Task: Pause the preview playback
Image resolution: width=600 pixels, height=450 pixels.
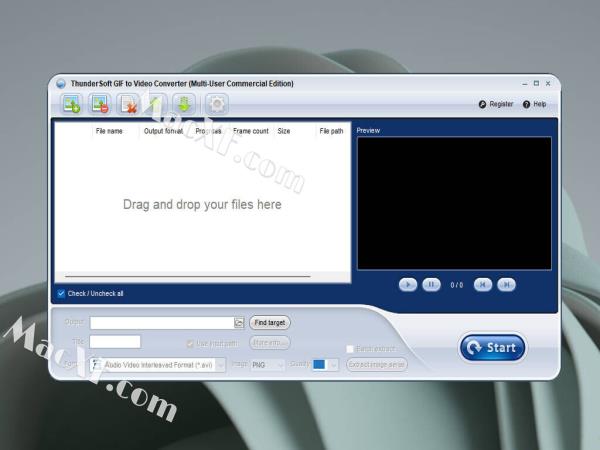Action: pyautogui.click(x=431, y=285)
